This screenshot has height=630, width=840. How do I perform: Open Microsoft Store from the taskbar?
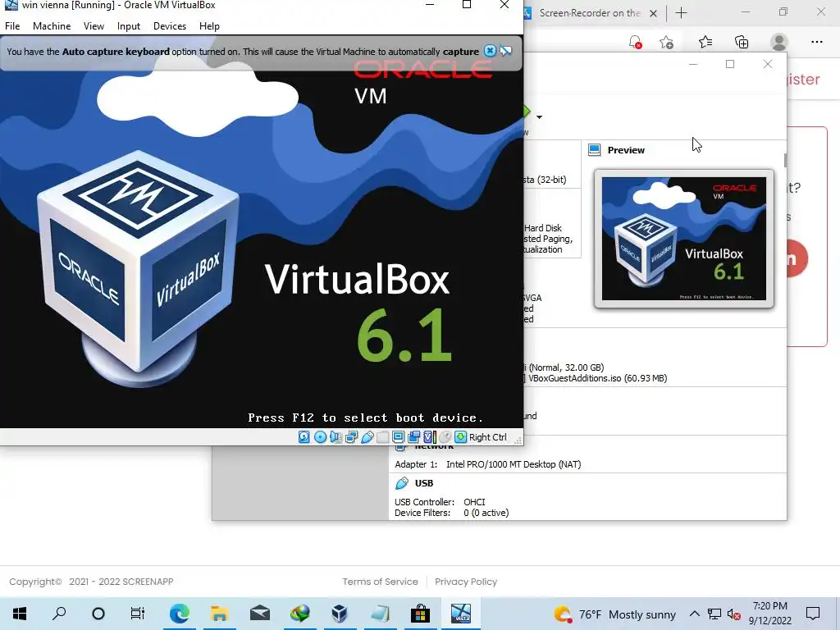tap(420, 614)
